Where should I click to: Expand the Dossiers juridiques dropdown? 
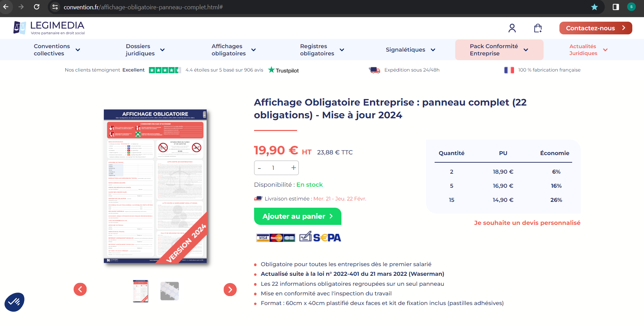145,50
